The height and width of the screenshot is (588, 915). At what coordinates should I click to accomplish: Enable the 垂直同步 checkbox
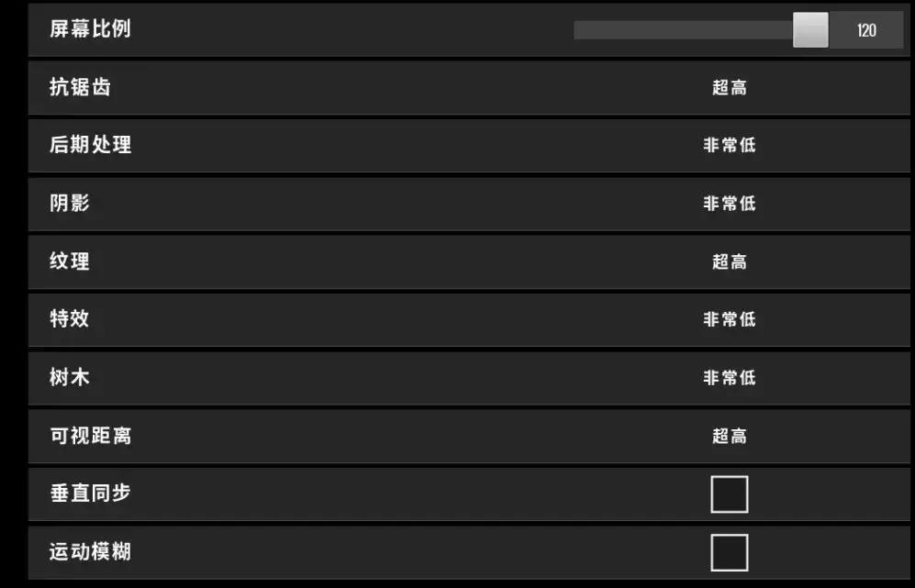tap(730, 494)
